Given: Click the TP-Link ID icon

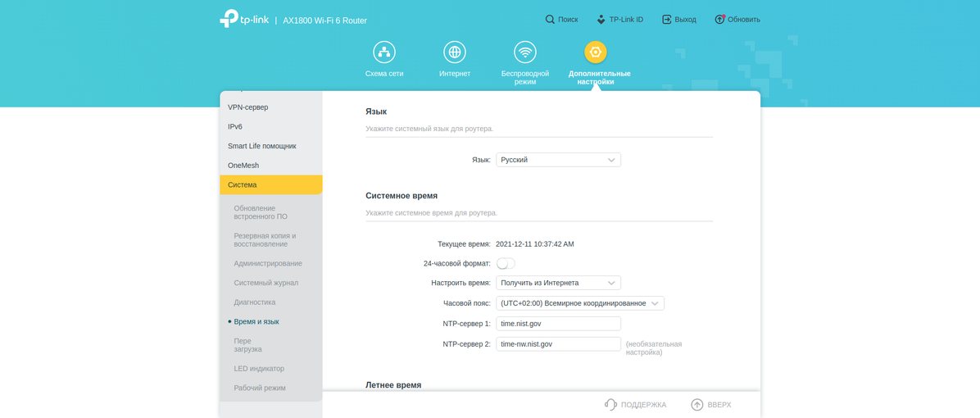Looking at the screenshot, I should pyautogui.click(x=601, y=20).
